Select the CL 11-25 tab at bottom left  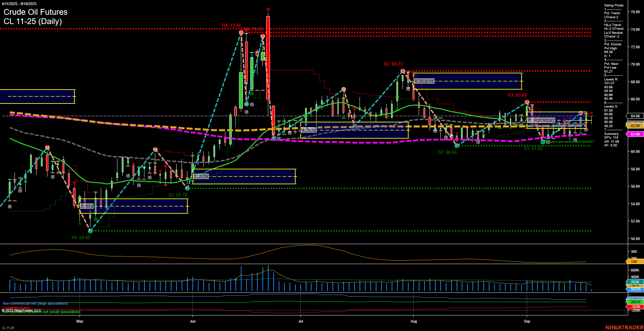[x=7, y=328]
